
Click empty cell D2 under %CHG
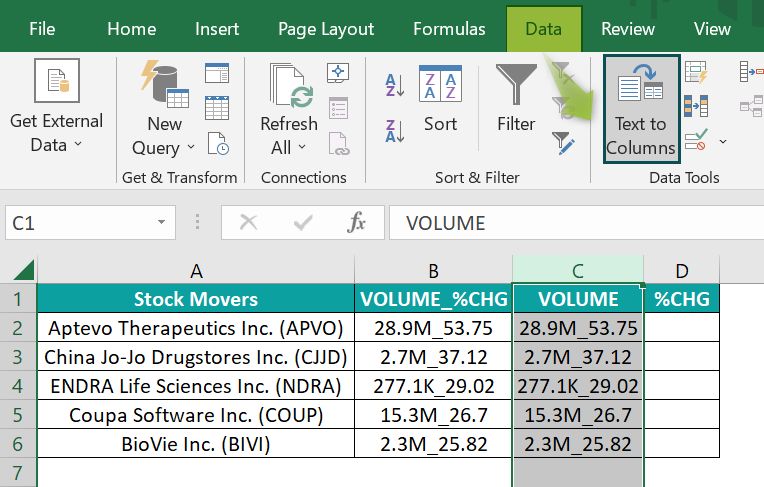682,328
